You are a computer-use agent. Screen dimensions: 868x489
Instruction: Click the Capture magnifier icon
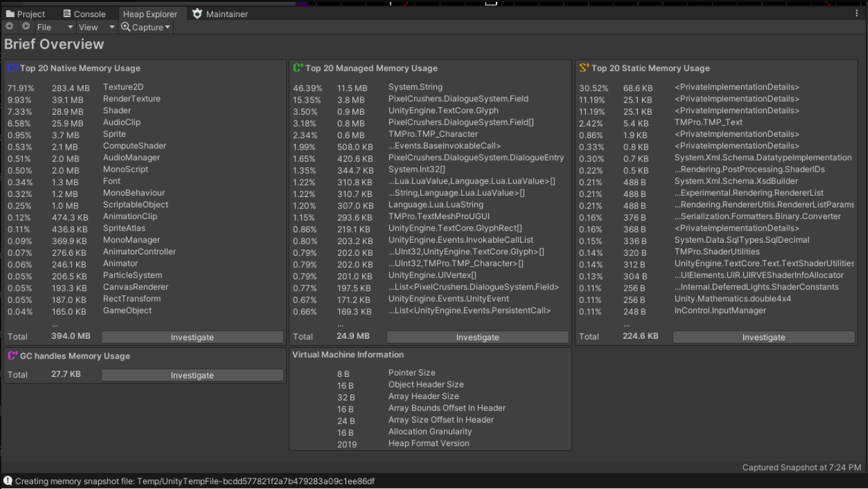[x=126, y=27]
